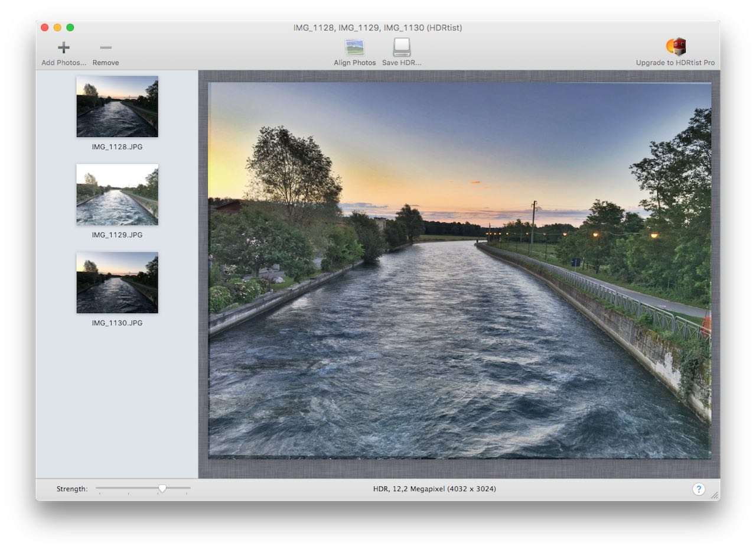Click the Strength slider handle
The image size is (756, 552).
click(162, 489)
